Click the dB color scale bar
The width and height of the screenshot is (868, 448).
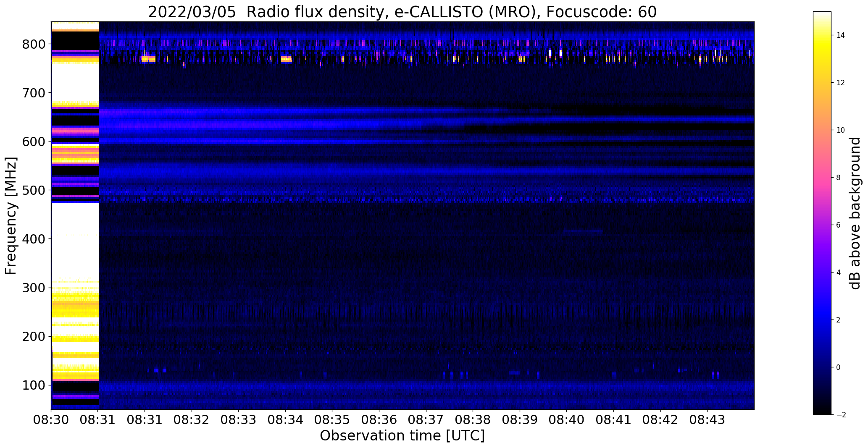click(822, 213)
